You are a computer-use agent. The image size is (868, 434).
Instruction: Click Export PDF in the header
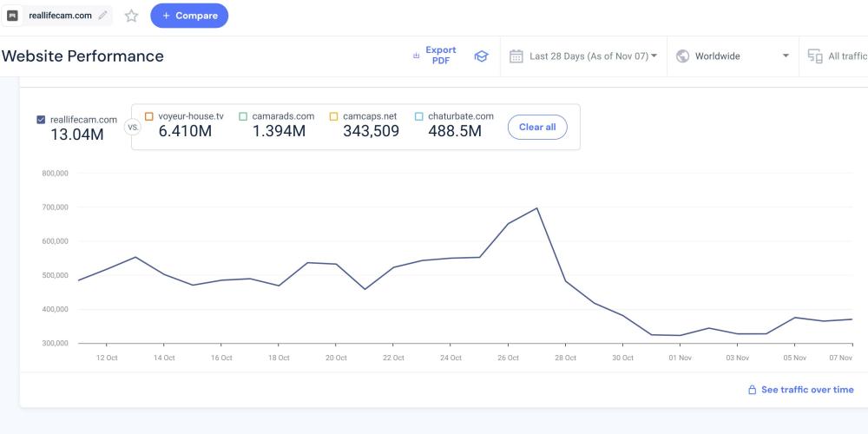(x=440, y=56)
